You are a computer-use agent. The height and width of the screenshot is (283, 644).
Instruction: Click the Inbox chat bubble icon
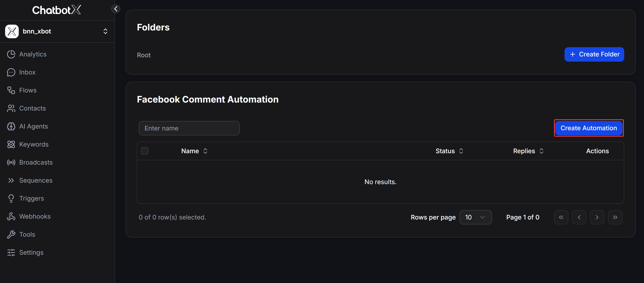point(11,72)
